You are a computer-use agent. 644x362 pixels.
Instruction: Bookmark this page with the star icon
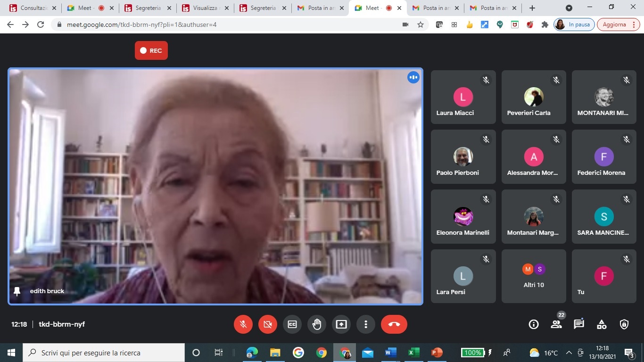coord(421,25)
